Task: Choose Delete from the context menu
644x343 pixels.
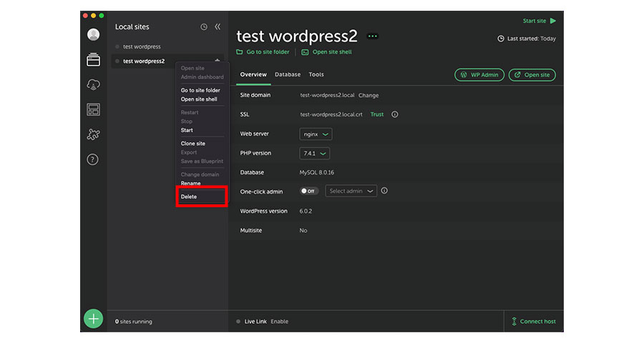Action: pos(189,197)
